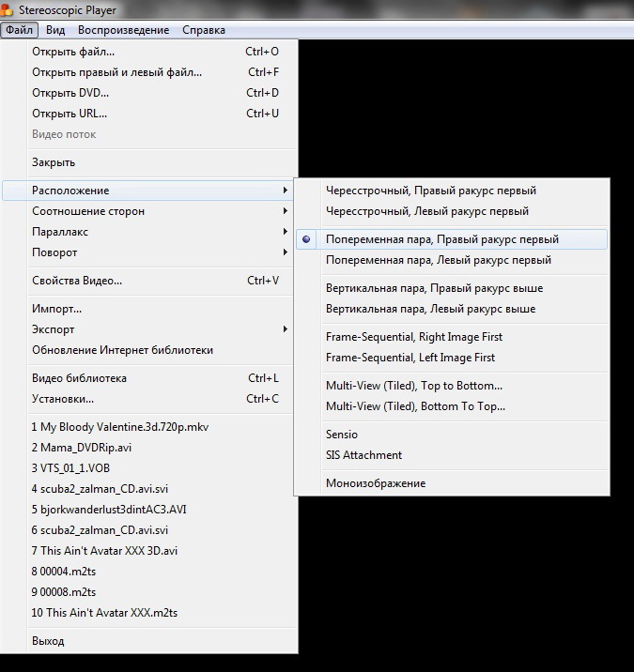Image resolution: width=634 pixels, height=672 pixels.
Task: Open the Справка menu
Action: pyautogui.click(x=204, y=30)
